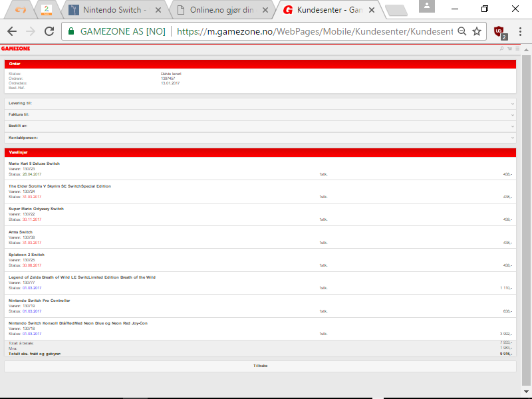Click the Order section red header

(260, 64)
